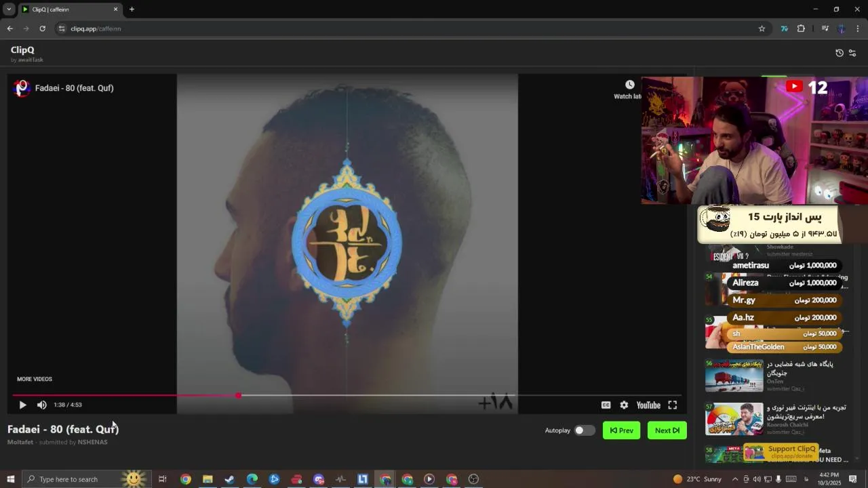Open the browser Extensions puzzle icon

(x=801, y=28)
